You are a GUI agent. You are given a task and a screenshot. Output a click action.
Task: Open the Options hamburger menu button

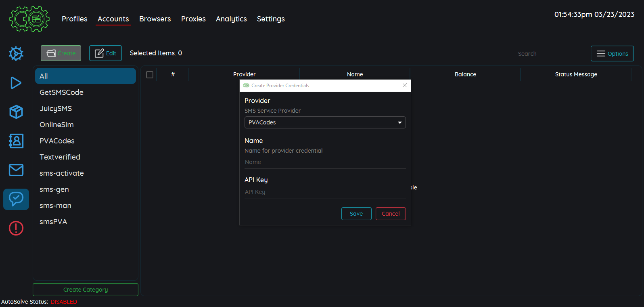612,54
